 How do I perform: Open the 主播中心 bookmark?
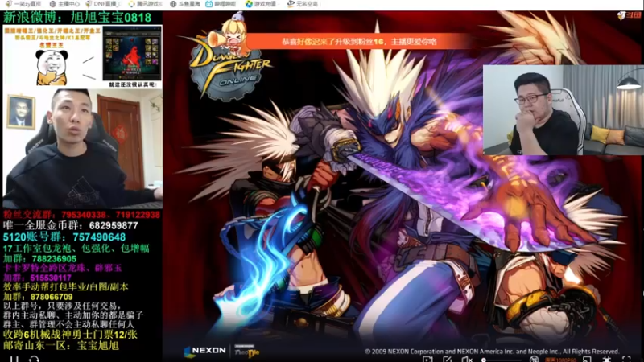tap(64, 4)
